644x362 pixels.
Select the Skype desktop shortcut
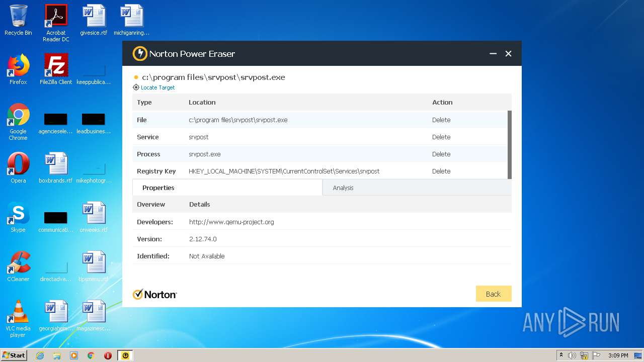18,217
